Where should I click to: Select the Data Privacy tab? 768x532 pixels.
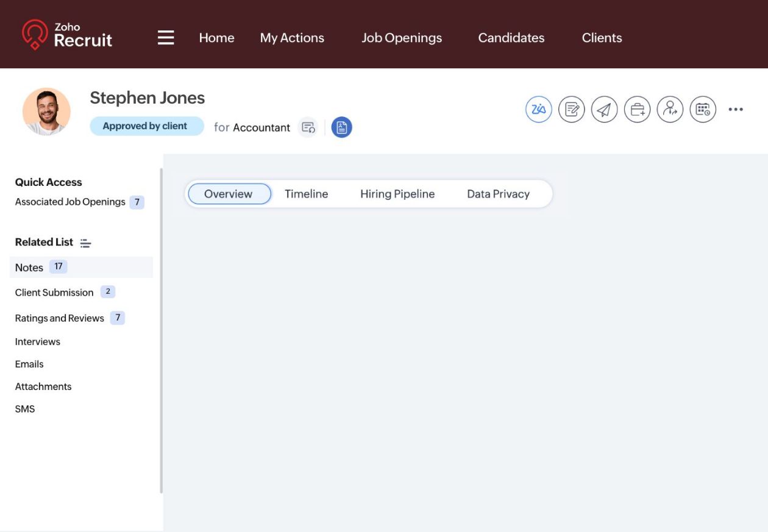pos(498,194)
